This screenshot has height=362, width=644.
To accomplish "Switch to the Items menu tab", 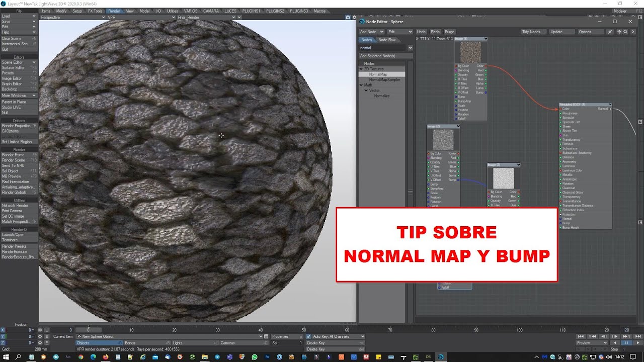I will pyautogui.click(x=46, y=11).
